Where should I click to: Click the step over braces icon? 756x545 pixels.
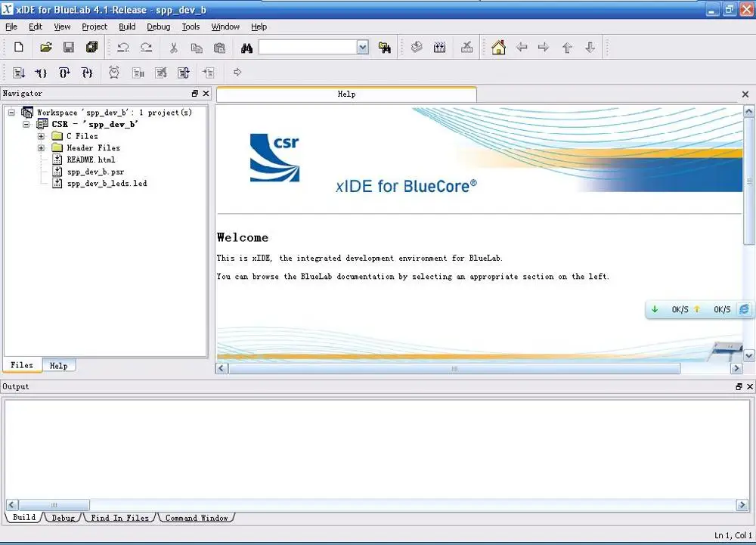point(64,73)
